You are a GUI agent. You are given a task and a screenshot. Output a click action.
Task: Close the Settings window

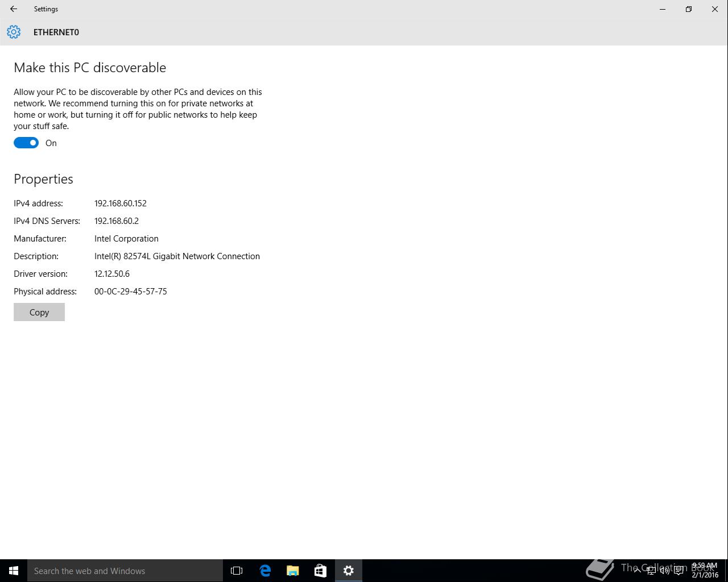click(715, 9)
